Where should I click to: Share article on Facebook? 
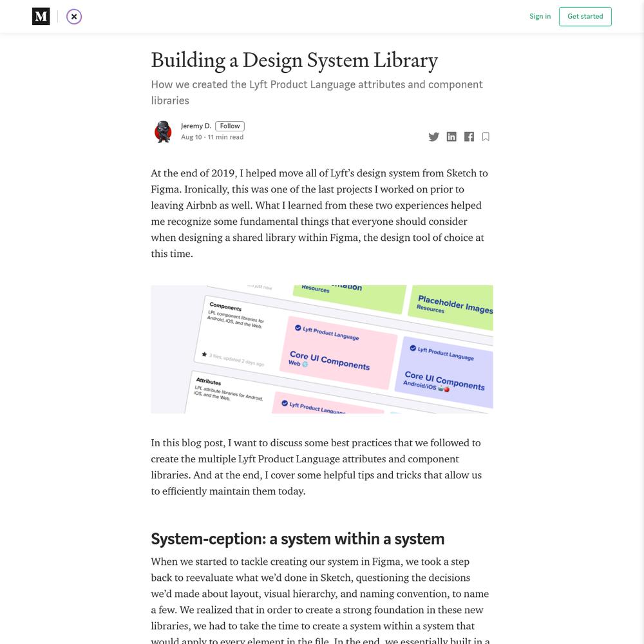tap(469, 137)
